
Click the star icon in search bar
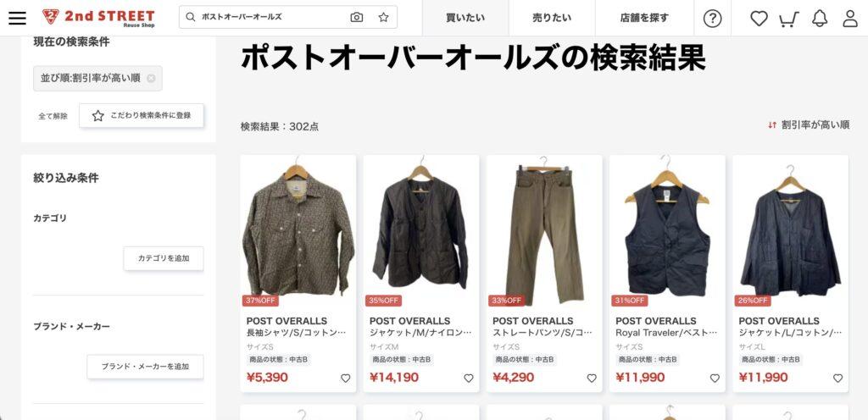pyautogui.click(x=384, y=17)
